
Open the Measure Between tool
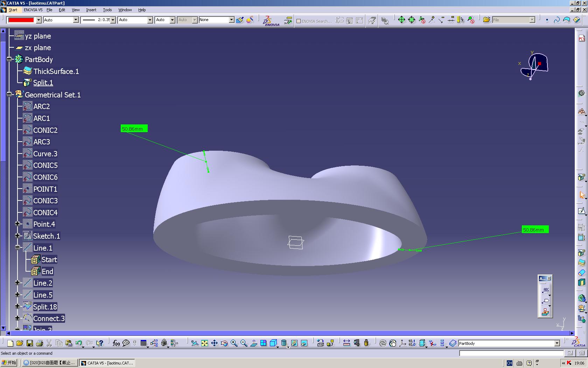point(346,343)
